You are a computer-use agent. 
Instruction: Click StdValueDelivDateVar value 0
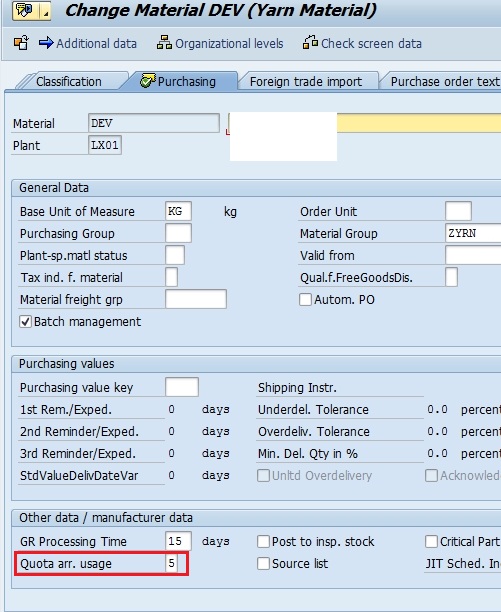pos(172,475)
